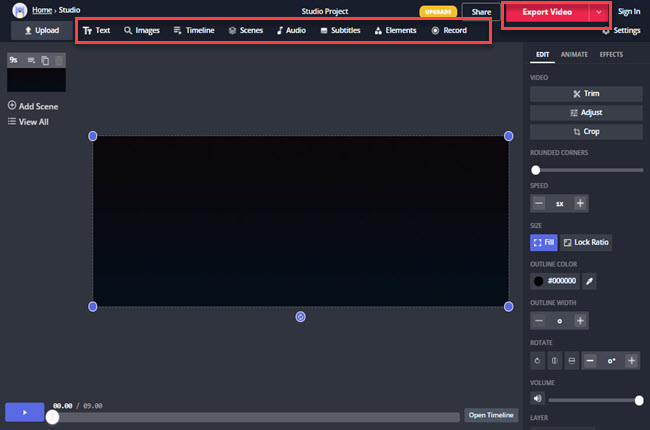Screen dimensions: 650x430
Task: Open the Audio tool
Action: click(x=291, y=30)
